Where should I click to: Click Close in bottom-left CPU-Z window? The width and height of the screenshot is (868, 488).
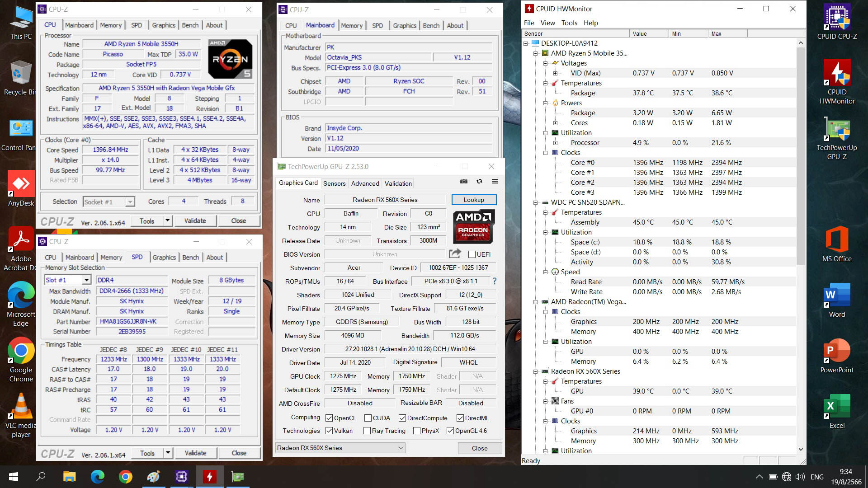coord(239,453)
